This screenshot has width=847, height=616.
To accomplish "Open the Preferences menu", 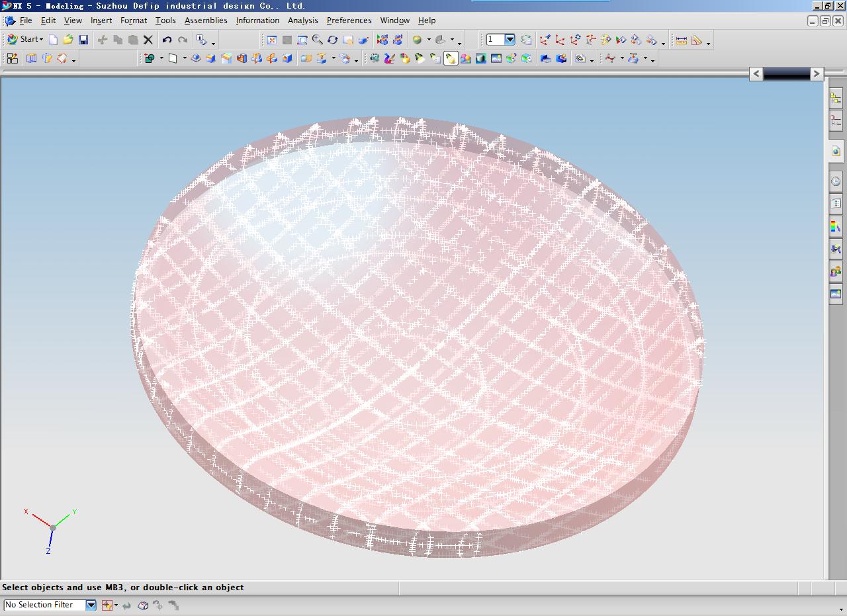I will [x=349, y=21].
